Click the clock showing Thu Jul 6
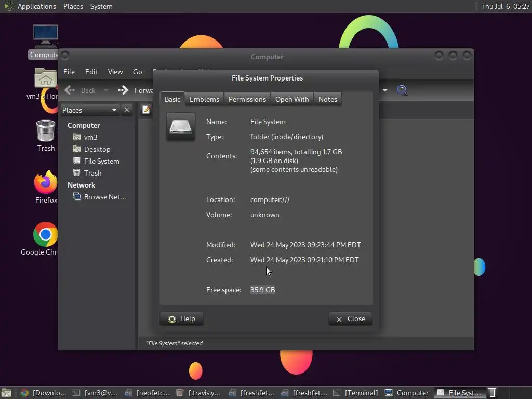Screen dimensions: 532x399 505,6
